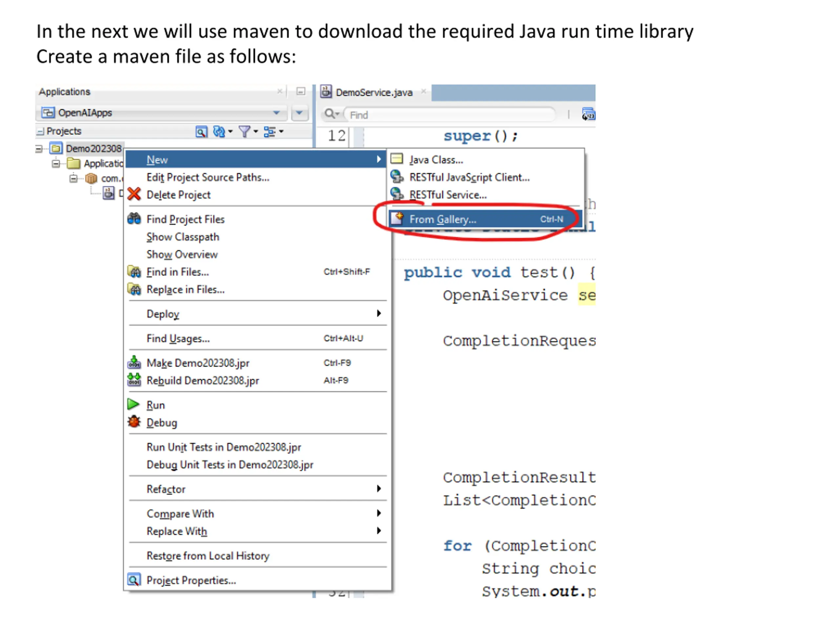Switch to DemoService.java editor tab
This screenshot has width=840, height=630.
[373, 92]
